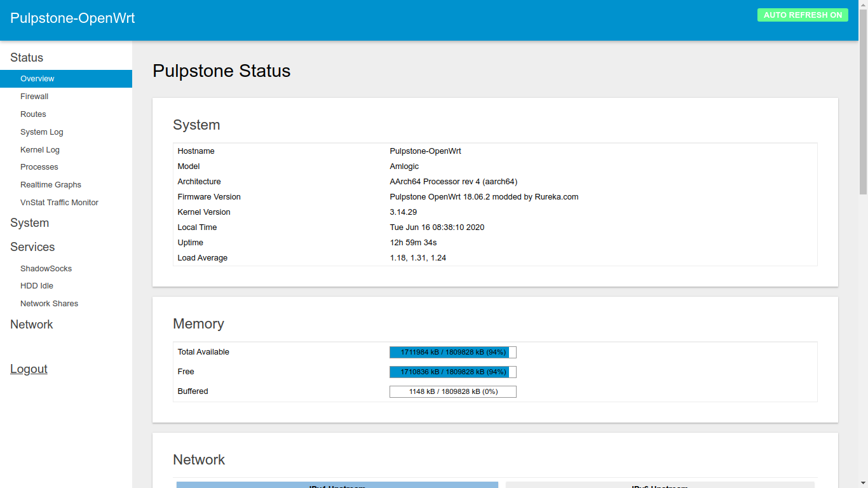Viewport: 868px width, 488px height.
Task: Open HDD Idle settings
Action: (37, 286)
